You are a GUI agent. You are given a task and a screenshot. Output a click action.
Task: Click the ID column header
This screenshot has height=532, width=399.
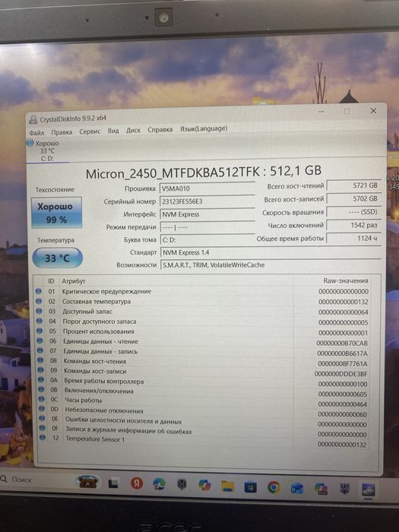tap(51, 281)
